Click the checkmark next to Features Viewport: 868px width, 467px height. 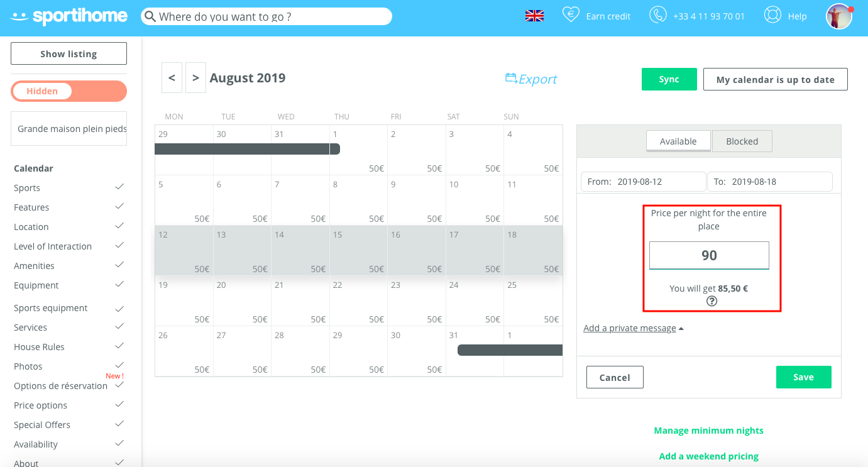119,206
